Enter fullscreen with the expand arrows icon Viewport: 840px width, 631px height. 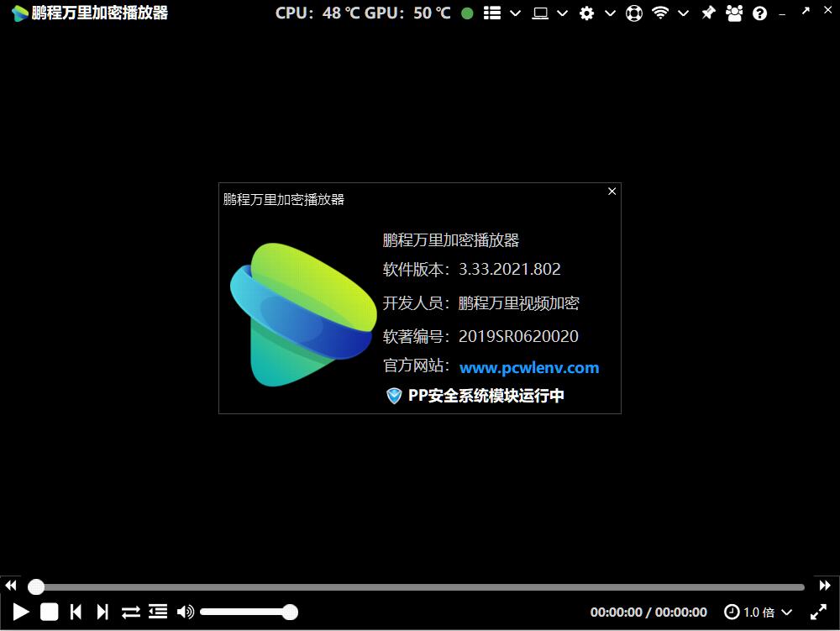tap(818, 612)
